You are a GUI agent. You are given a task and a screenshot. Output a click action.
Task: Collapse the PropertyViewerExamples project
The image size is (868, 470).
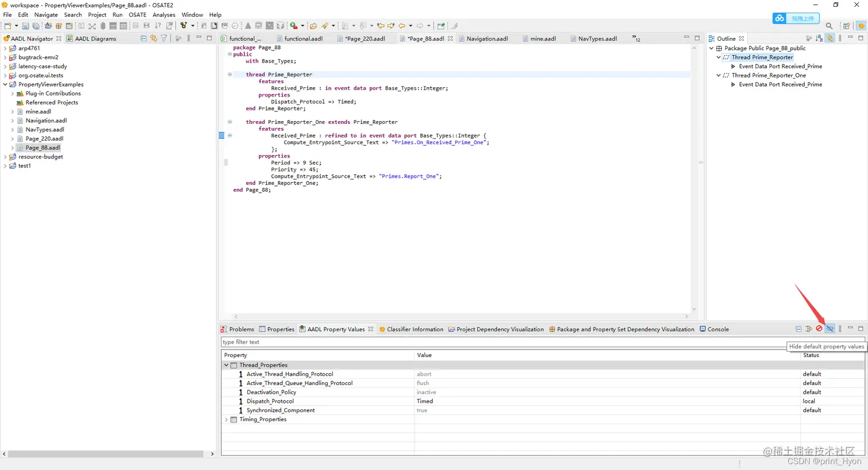(x=5, y=84)
